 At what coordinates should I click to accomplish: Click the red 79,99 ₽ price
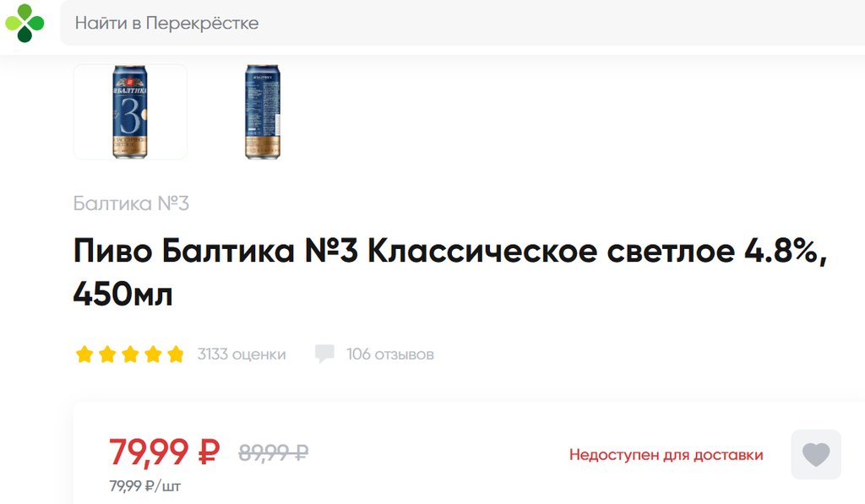[x=165, y=453]
